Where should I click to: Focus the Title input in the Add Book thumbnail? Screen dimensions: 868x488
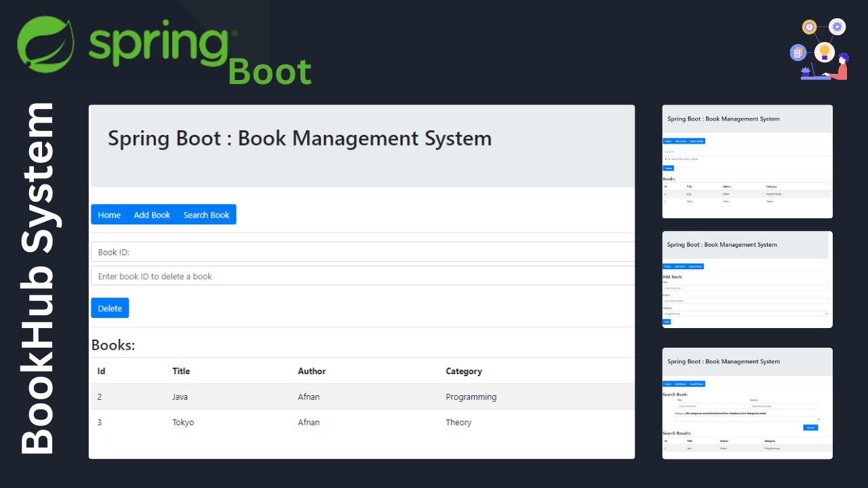[x=745, y=288]
